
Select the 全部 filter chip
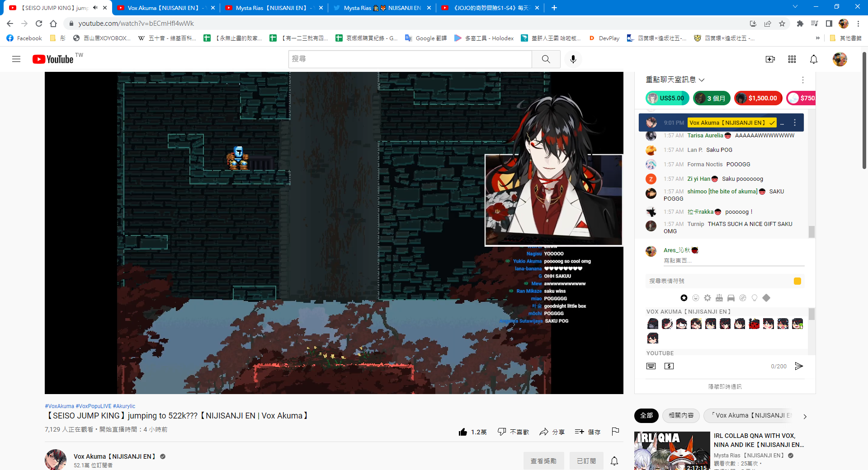646,415
